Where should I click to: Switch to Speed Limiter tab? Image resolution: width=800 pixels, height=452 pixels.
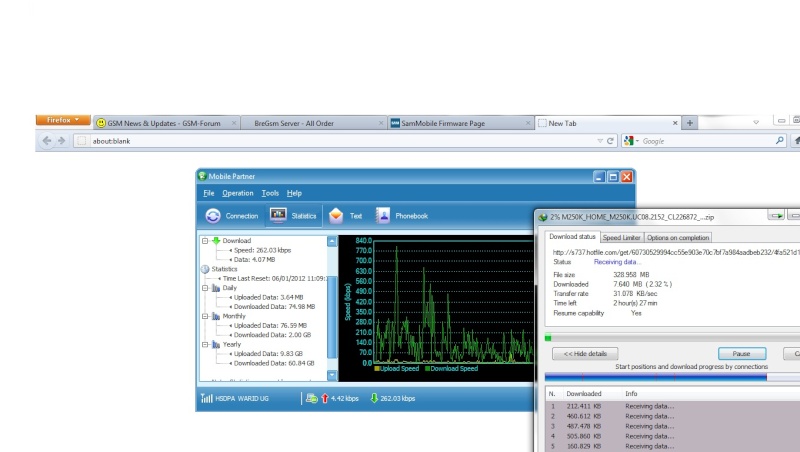pos(621,238)
